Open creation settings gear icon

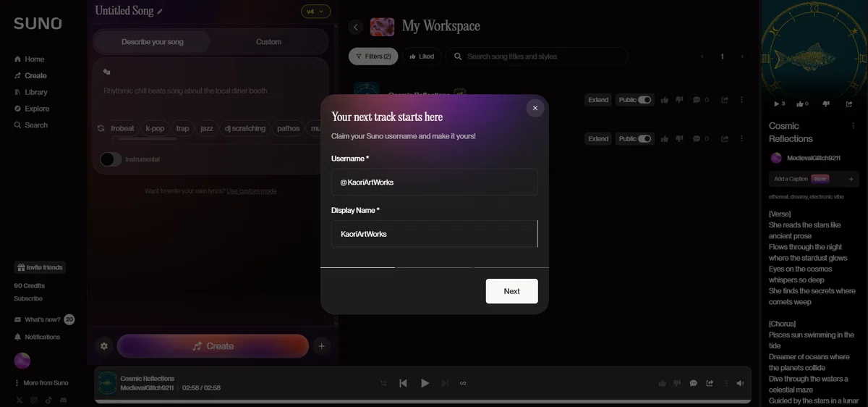pos(104,346)
